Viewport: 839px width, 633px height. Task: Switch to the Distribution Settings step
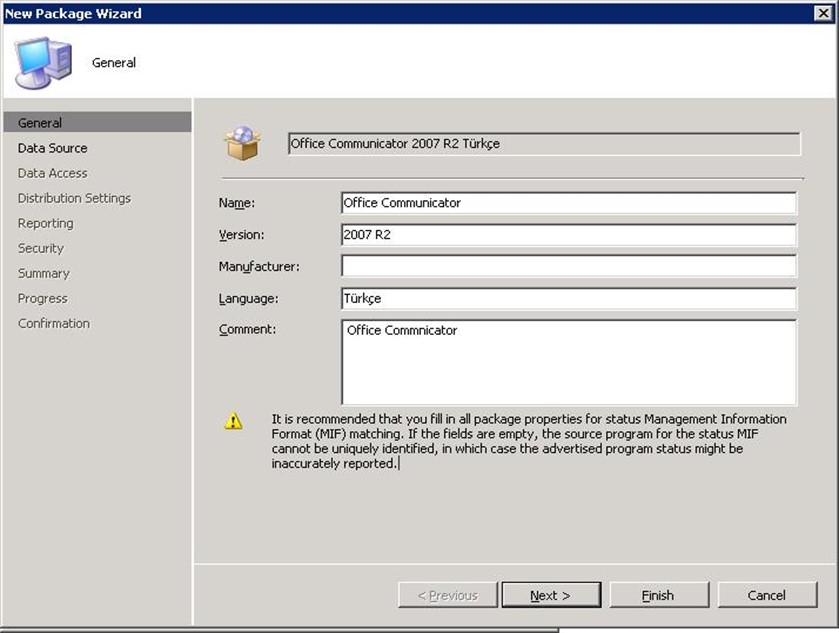74,198
